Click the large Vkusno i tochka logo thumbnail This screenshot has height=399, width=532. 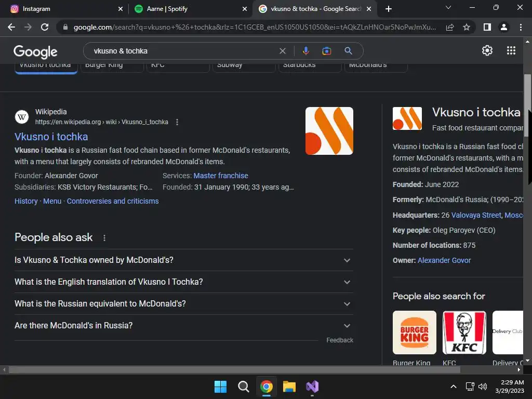(329, 131)
